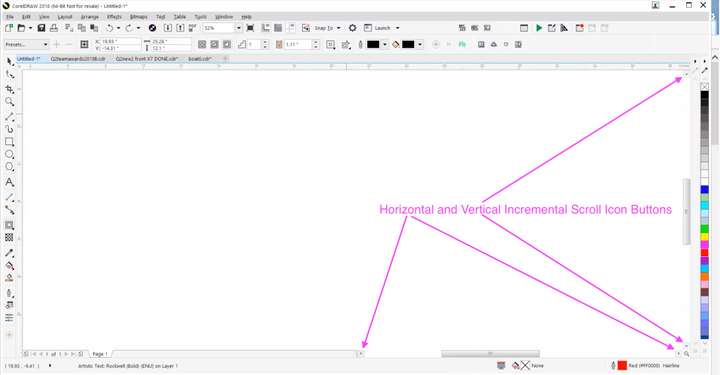The image size is (720, 375).
Task: Click the Import icon
Action: 168,28
